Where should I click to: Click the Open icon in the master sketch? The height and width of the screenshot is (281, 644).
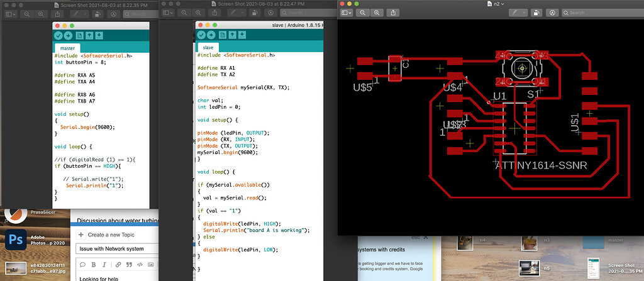[89, 35]
